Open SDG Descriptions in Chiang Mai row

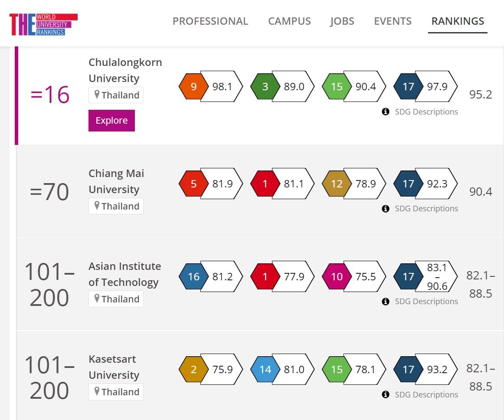tap(426, 208)
